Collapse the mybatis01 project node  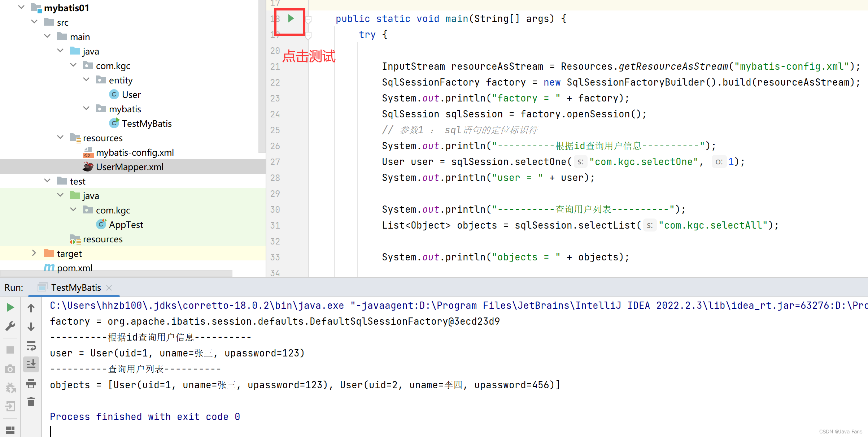point(21,7)
